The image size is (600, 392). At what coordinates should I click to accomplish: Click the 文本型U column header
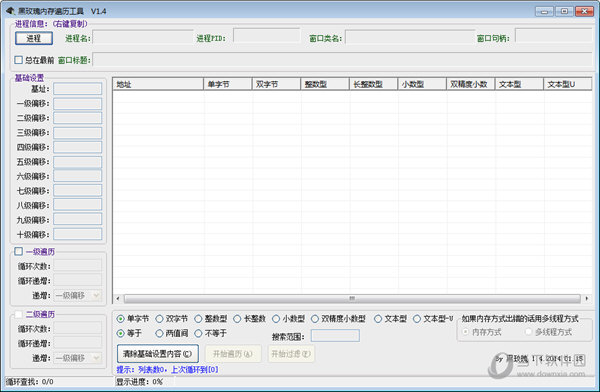567,84
